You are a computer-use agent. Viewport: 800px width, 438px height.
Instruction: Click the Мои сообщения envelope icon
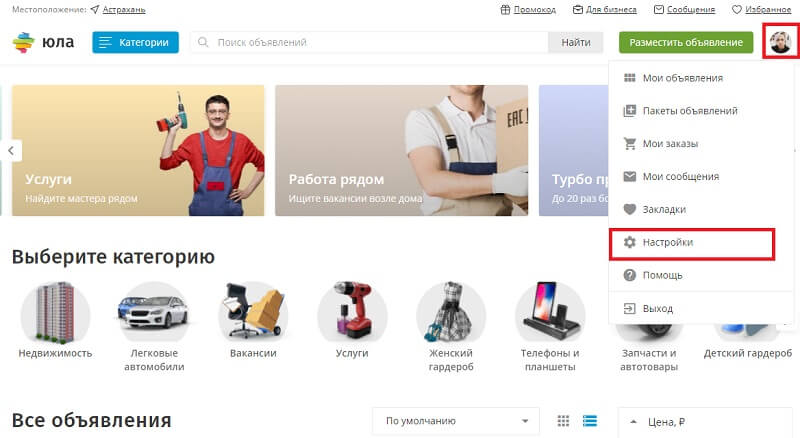pyautogui.click(x=630, y=177)
